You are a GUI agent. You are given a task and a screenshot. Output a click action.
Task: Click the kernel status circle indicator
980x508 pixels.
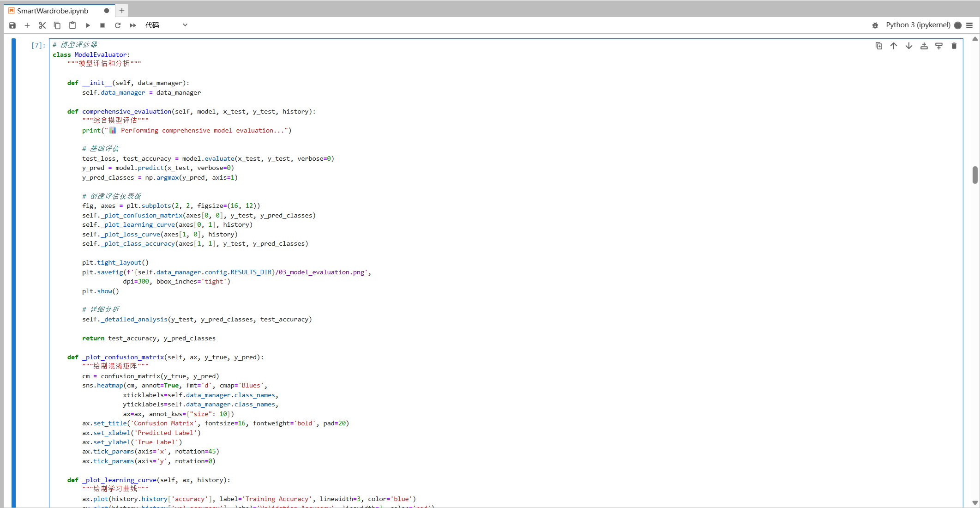(958, 25)
